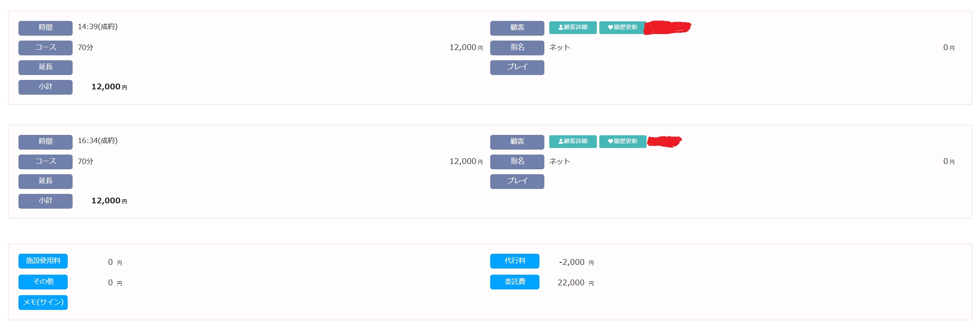Click 履歴更新 heart button in 14:39 booking
This screenshot has width=980, height=330.
coord(622,27)
